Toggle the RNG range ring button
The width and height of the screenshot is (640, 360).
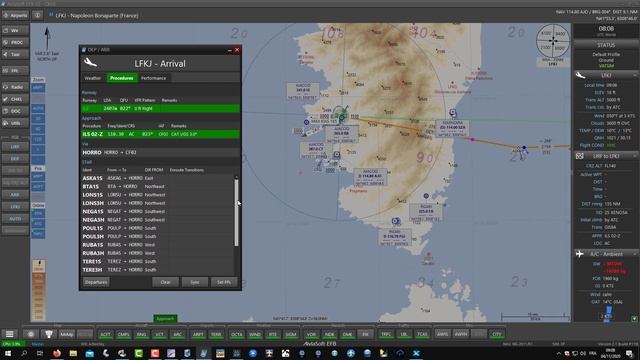pos(141,334)
